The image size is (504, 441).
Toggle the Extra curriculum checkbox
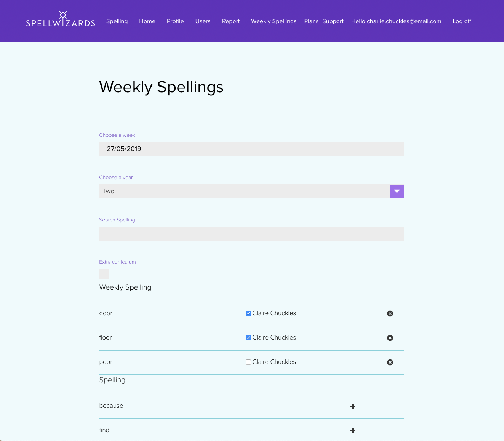[x=104, y=274]
